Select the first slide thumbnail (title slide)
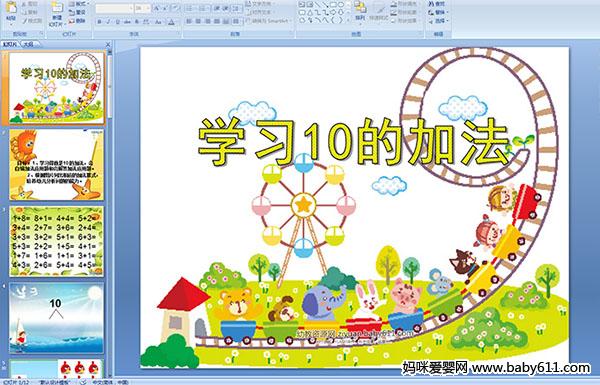Screen dimensions: 600x385 tap(56, 88)
